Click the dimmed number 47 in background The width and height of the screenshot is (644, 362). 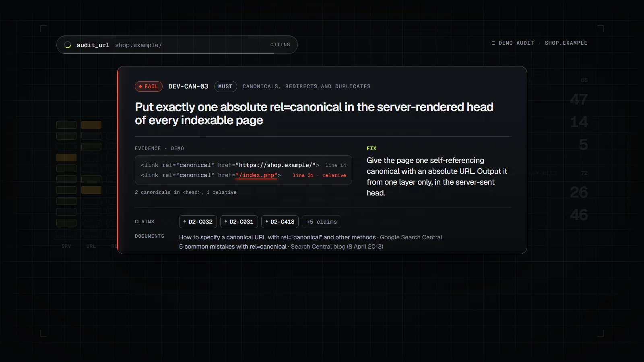[579, 99]
